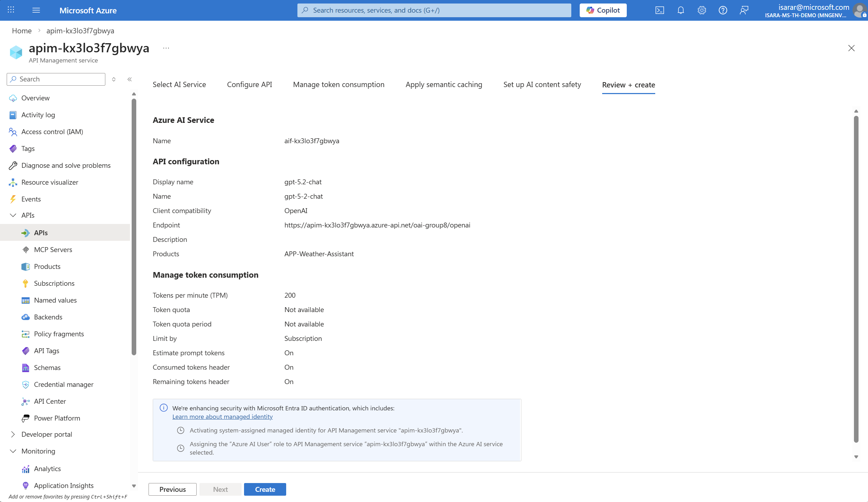Launch Cloud Shell from the top bar
The width and height of the screenshot is (868, 502).
(x=660, y=10)
